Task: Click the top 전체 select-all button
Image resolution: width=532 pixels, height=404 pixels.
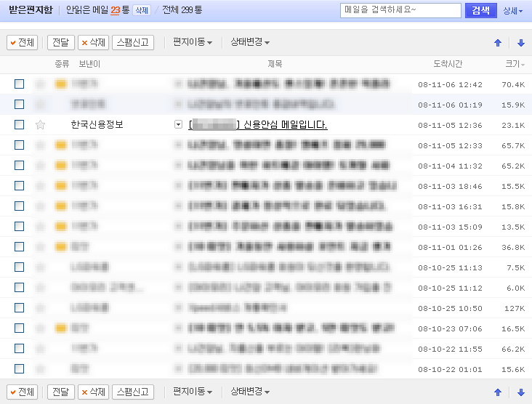Action: click(x=22, y=42)
